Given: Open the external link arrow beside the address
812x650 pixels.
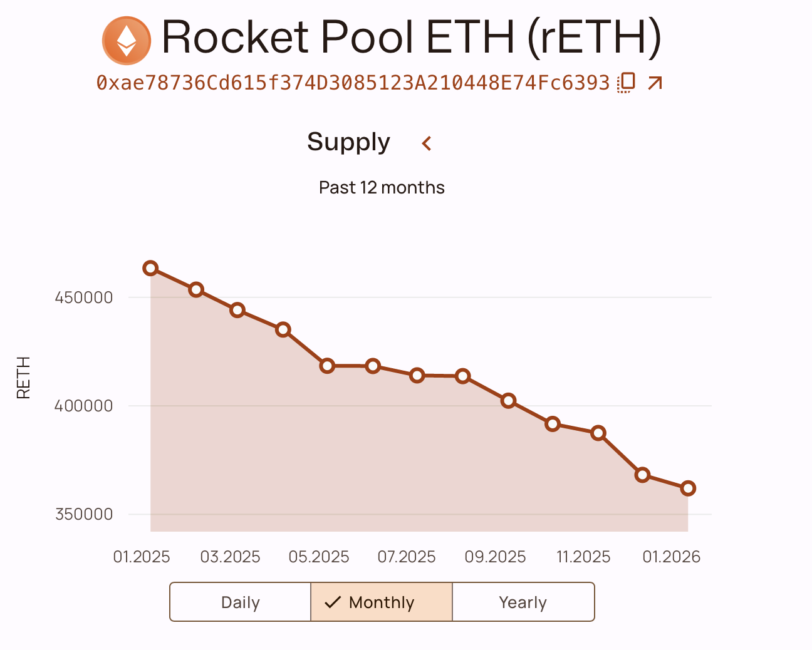Looking at the screenshot, I should click(654, 81).
